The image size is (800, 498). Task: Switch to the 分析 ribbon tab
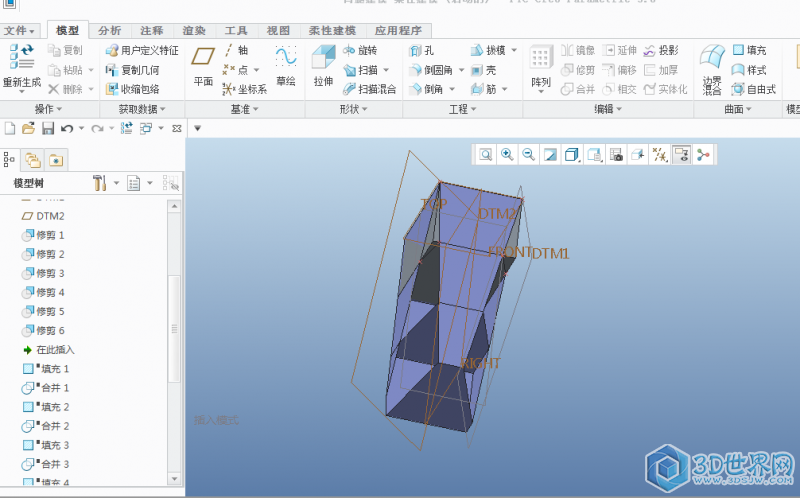110,31
